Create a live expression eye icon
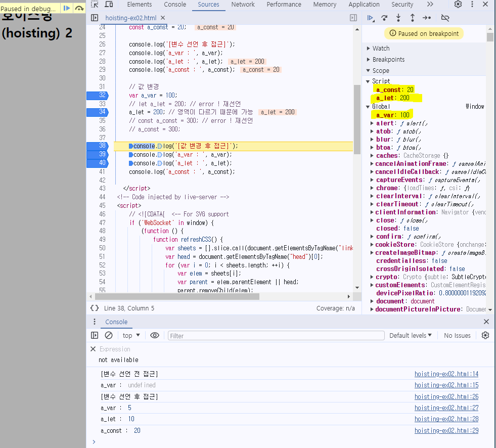The width and height of the screenshot is (496, 448). click(x=155, y=335)
